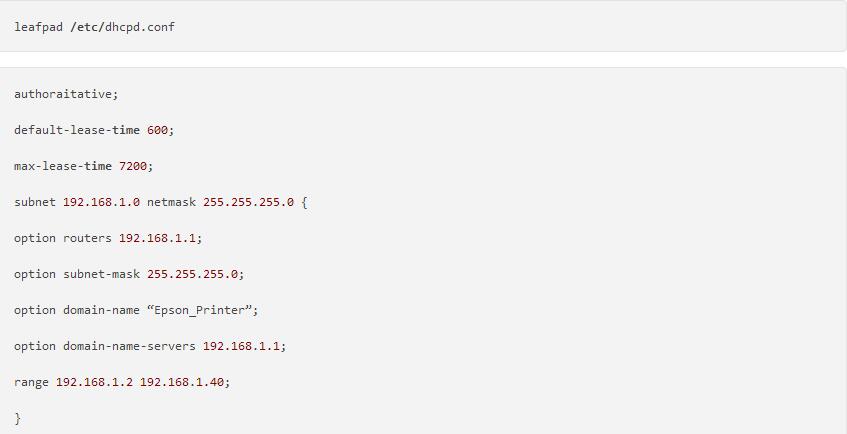Image resolution: width=847 pixels, height=434 pixels.
Task: Click the word range
Action: click(31, 382)
